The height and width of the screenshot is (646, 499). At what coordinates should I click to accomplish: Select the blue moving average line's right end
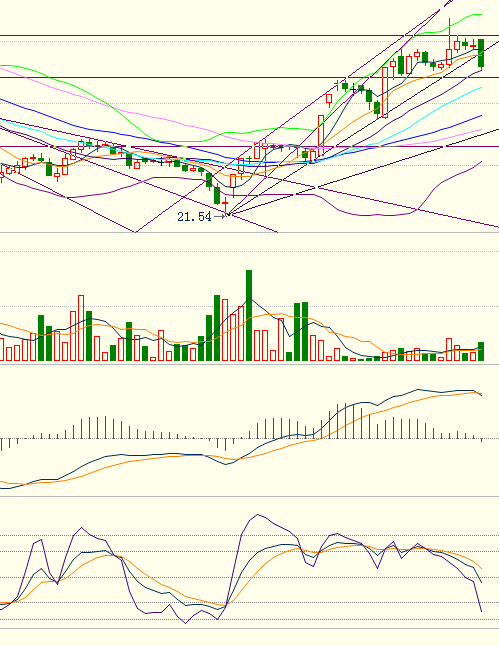[481, 116]
